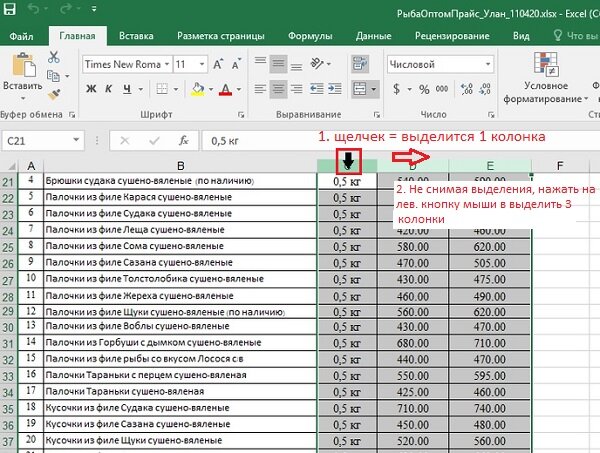Open the underline style dropdown arrow
The width and height of the screenshot is (600, 453).
click(140, 90)
